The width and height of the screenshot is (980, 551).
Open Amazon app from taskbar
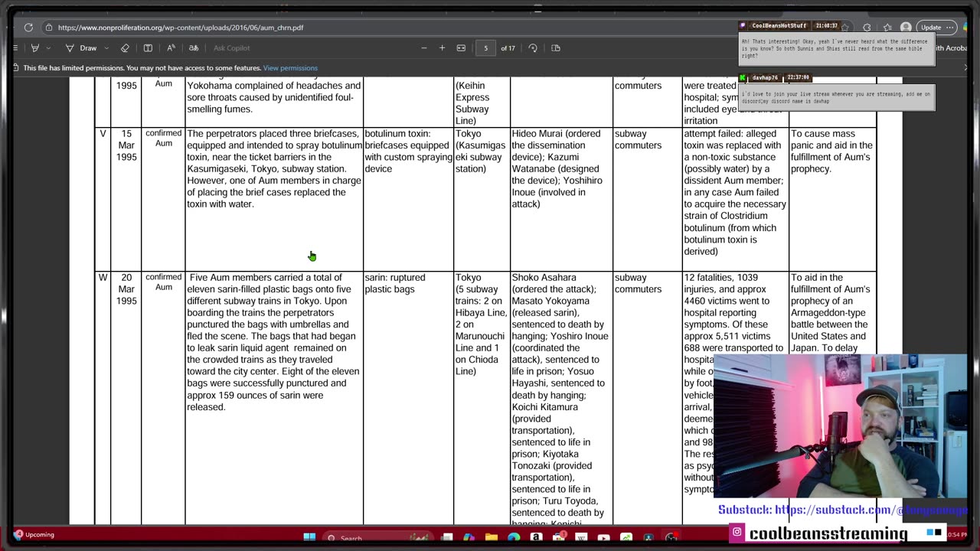536,538
